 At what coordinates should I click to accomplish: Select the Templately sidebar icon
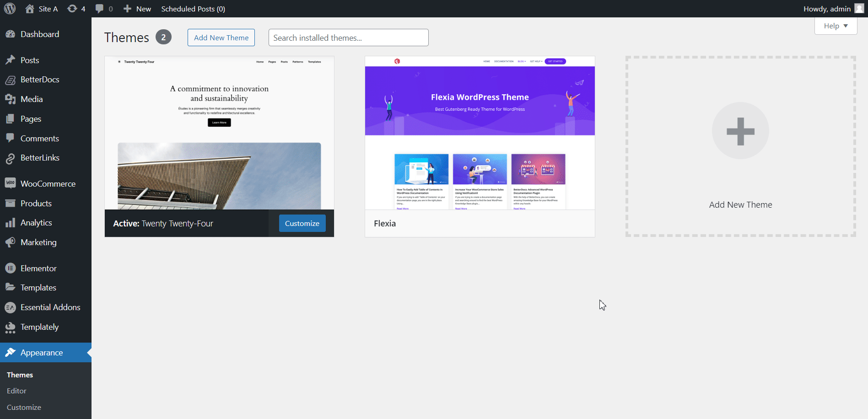(x=11, y=327)
